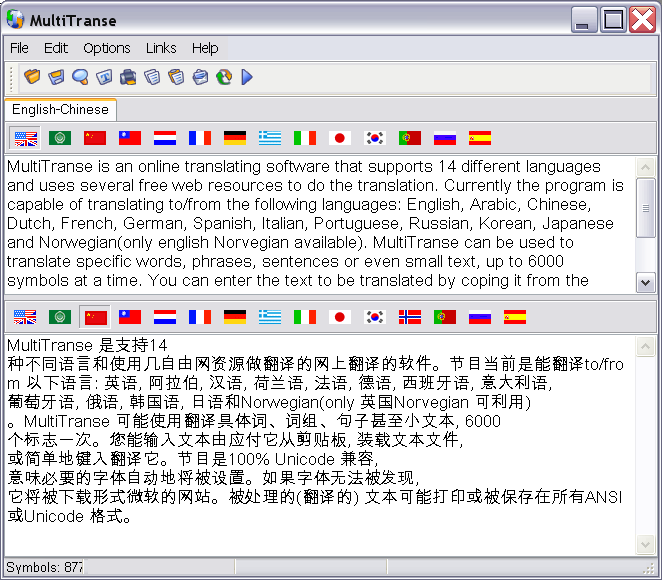Switch to the English-Chinese tab
This screenshot has width=662, height=580.
(60, 110)
